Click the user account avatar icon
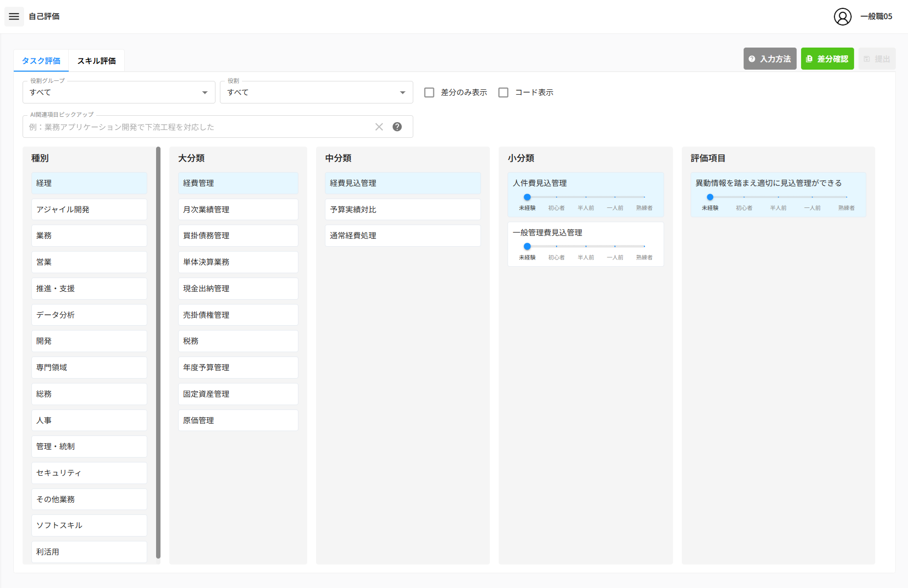This screenshot has width=908, height=588. tap(842, 17)
